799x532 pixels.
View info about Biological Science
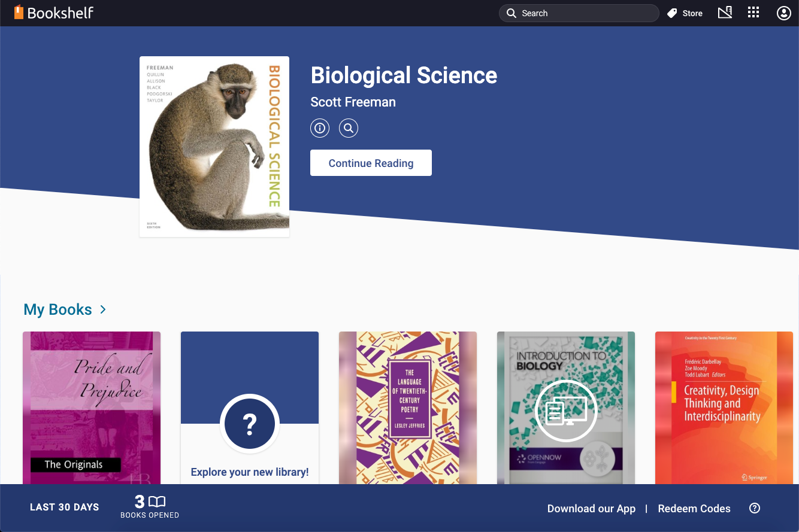coord(319,127)
